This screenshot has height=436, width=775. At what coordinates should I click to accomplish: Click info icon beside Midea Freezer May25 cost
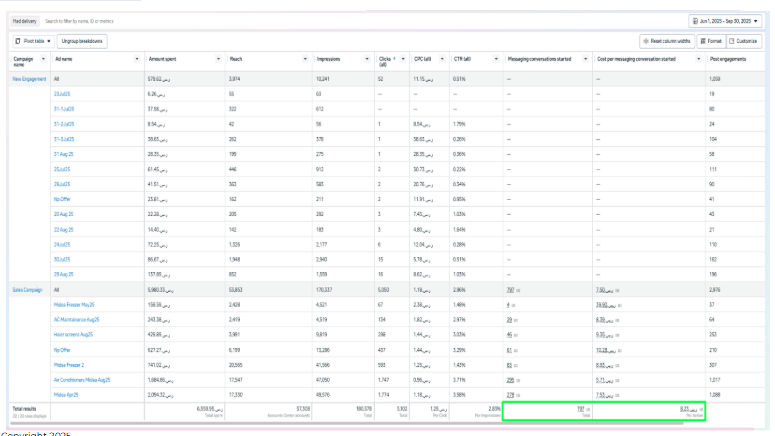619,305
